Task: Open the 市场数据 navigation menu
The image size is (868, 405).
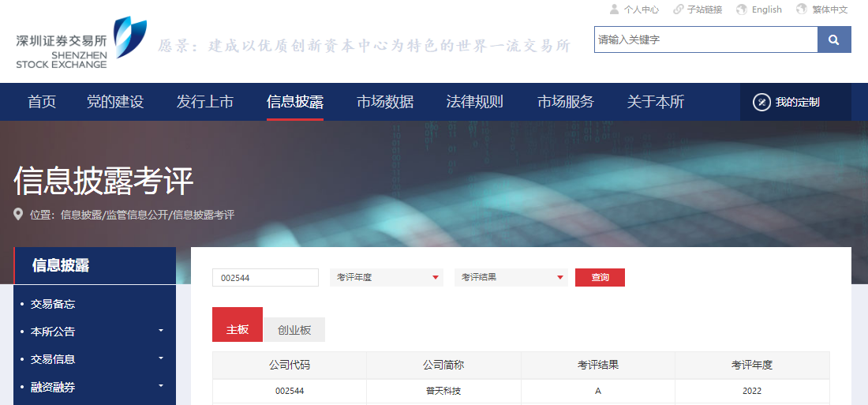Action: [x=385, y=102]
